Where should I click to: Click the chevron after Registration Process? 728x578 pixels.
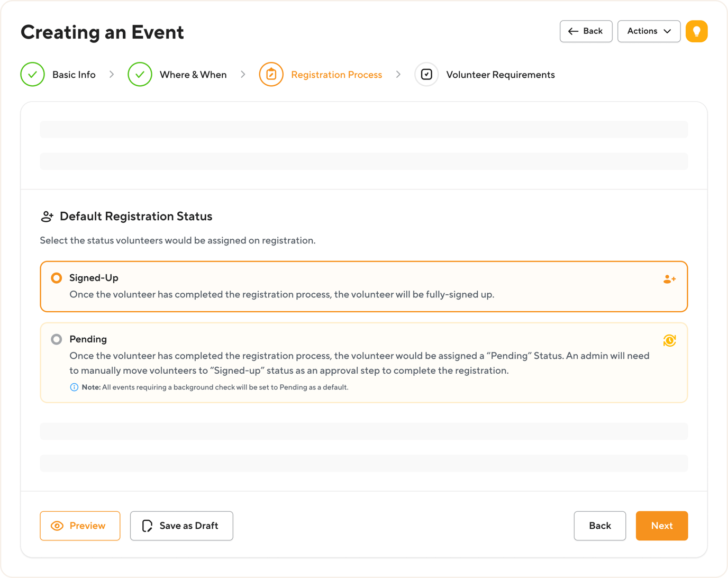[x=398, y=74]
